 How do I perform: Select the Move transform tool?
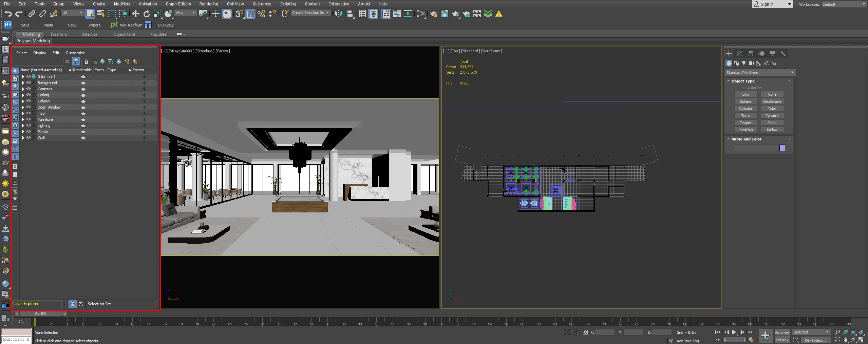coord(135,14)
